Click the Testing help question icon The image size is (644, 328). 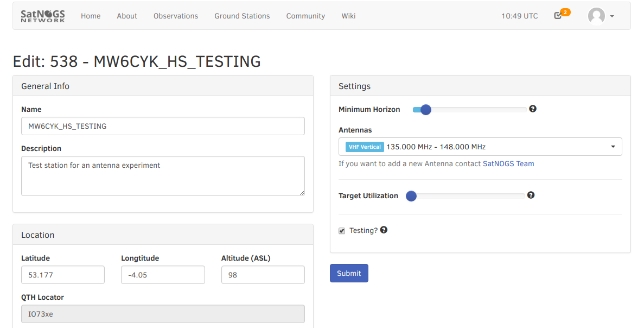coord(384,230)
